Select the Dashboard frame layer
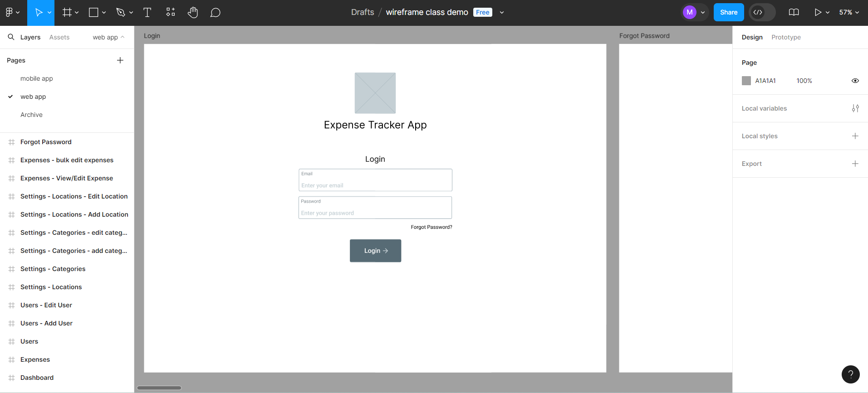This screenshot has height=393, width=868. 37,378
